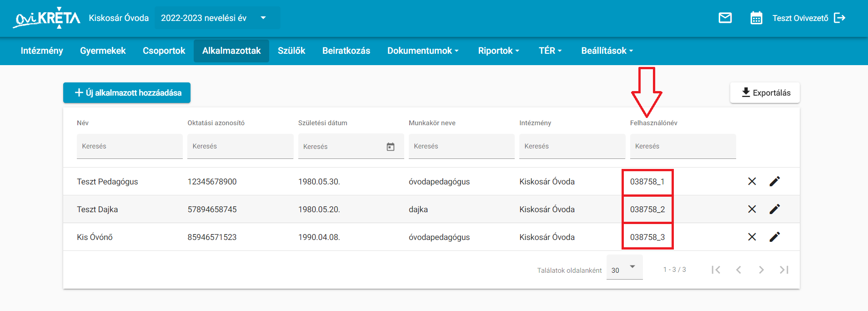The image size is (868, 311).
Task: Open the Beiratkozás tab
Action: [x=346, y=51]
